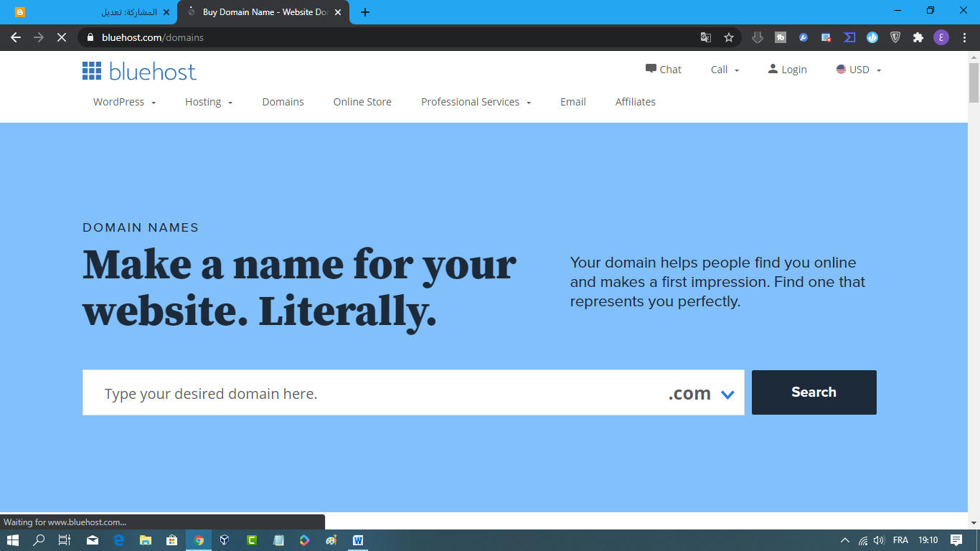Click the US flag currency icon
Screen dimensions: 980x551
pyautogui.click(x=841, y=70)
